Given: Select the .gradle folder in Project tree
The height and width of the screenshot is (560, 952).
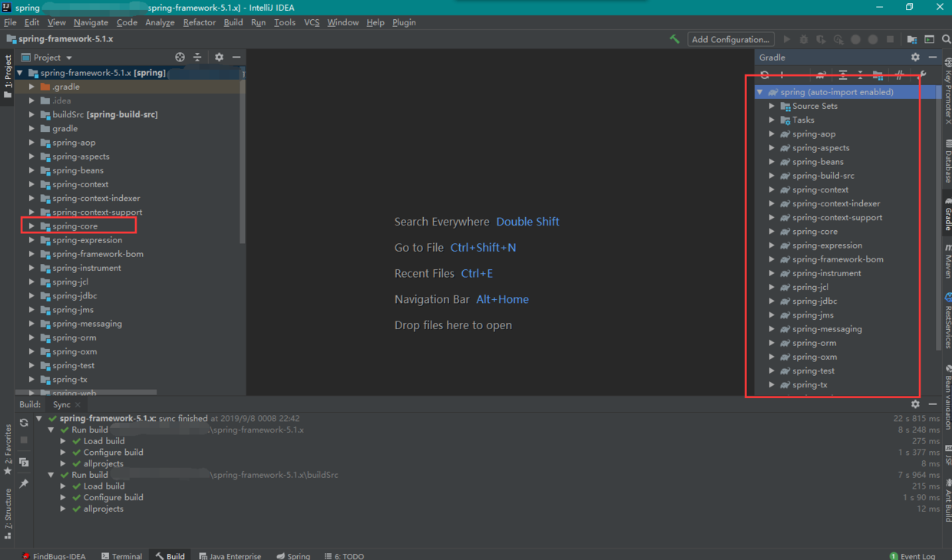Looking at the screenshot, I should coord(65,87).
